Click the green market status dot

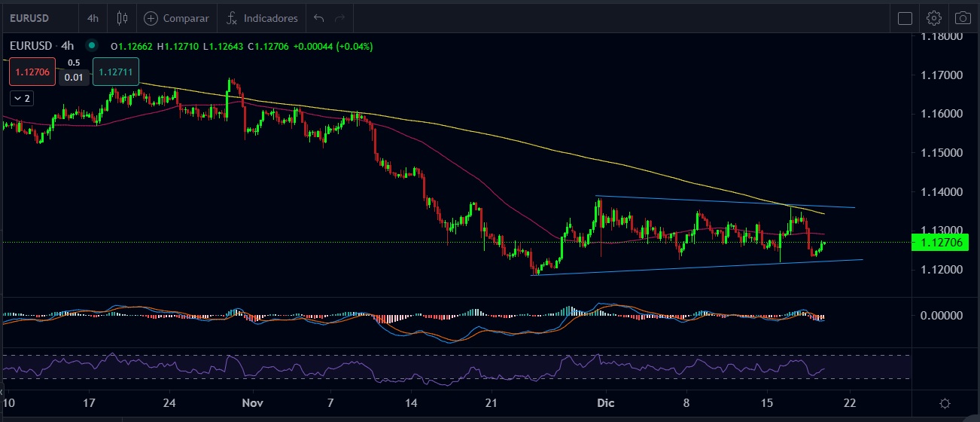pyautogui.click(x=93, y=46)
